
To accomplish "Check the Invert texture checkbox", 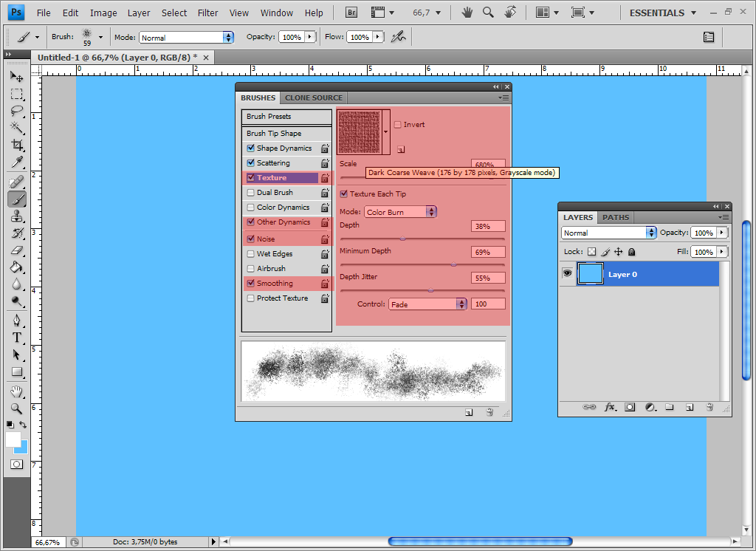I will (x=398, y=125).
